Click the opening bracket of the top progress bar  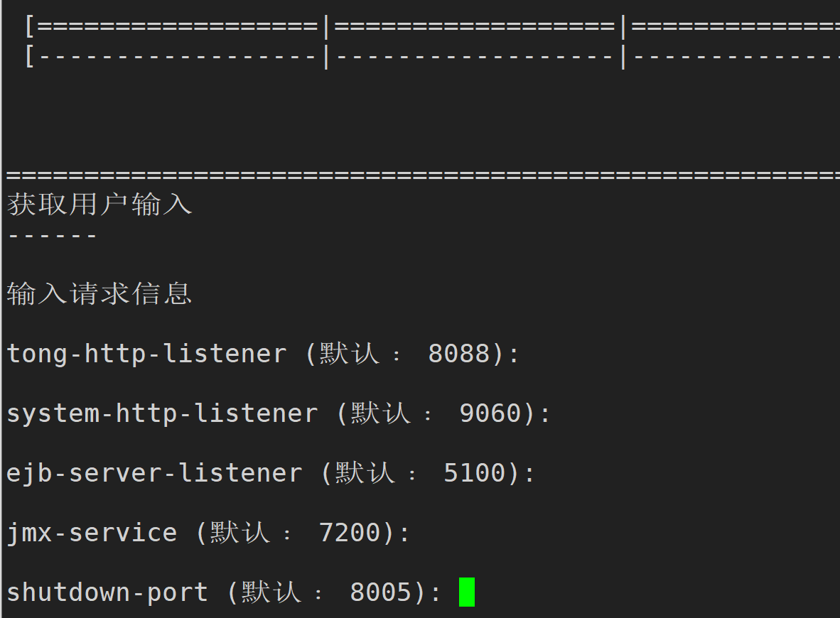(x=30, y=26)
